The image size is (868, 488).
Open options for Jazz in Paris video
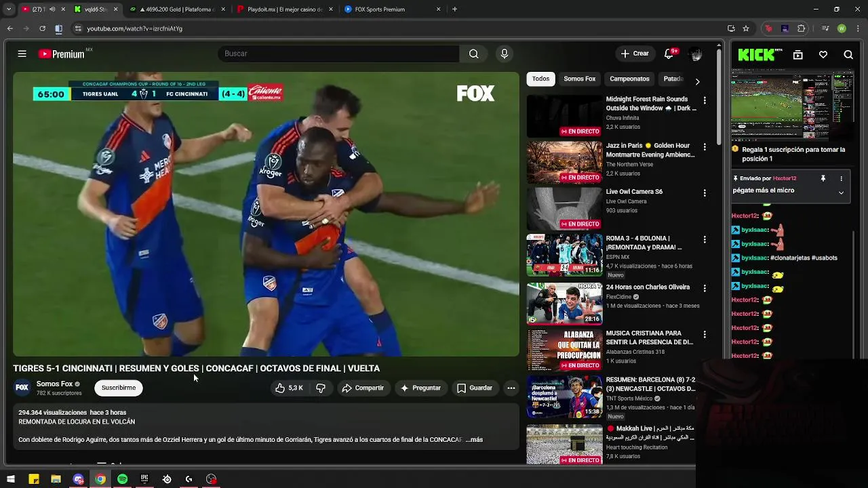click(x=705, y=146)
